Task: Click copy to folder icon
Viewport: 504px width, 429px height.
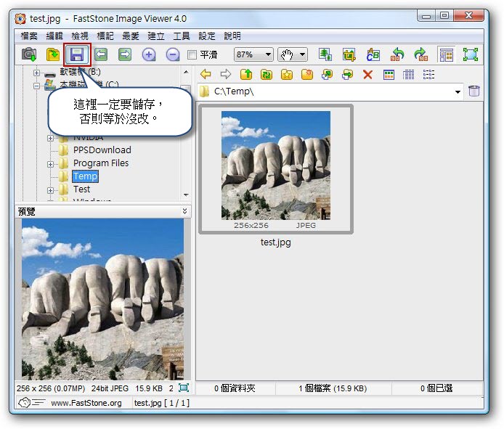Action: (x=328, y=75)
